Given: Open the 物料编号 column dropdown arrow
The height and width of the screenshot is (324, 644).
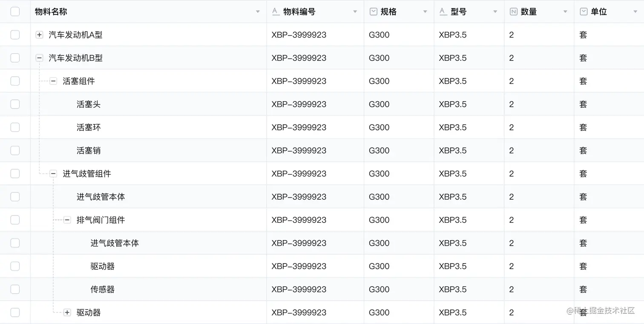Looking at the screenshot, I should [355, 12].
